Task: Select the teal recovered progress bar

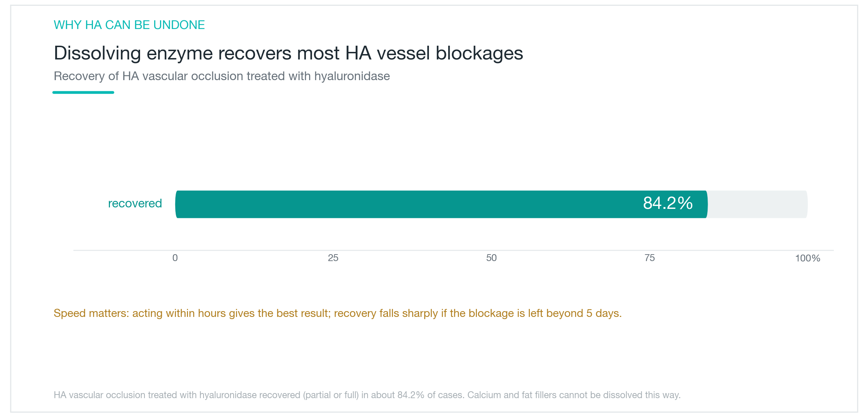Action: coord(441,204)
